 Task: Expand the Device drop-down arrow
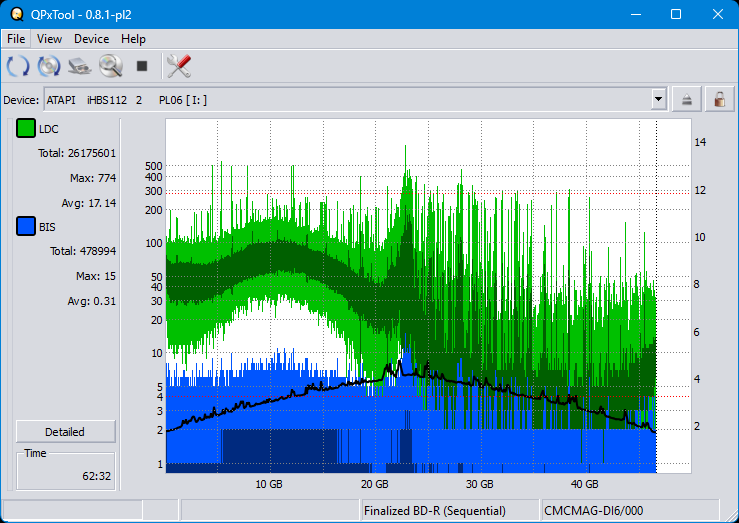tap(658, 99)
